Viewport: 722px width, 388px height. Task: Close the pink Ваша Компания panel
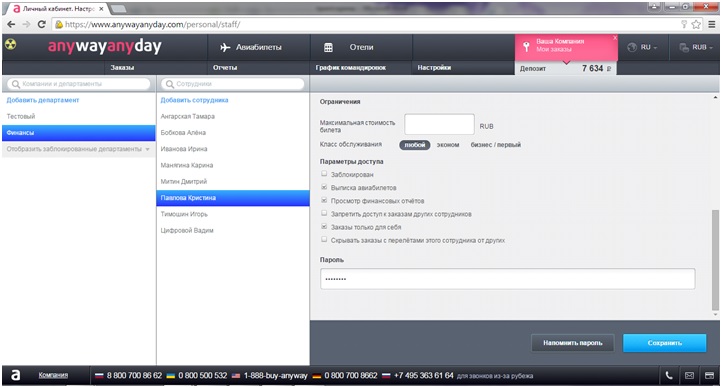[x=615, y=38]
